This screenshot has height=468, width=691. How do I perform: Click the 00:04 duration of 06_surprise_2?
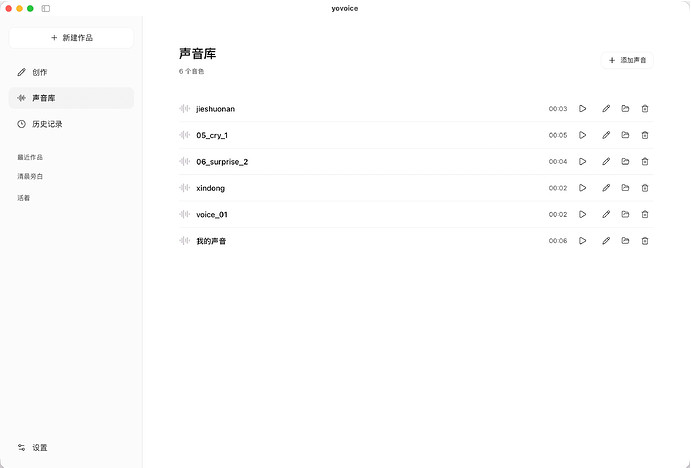[557, 162]
